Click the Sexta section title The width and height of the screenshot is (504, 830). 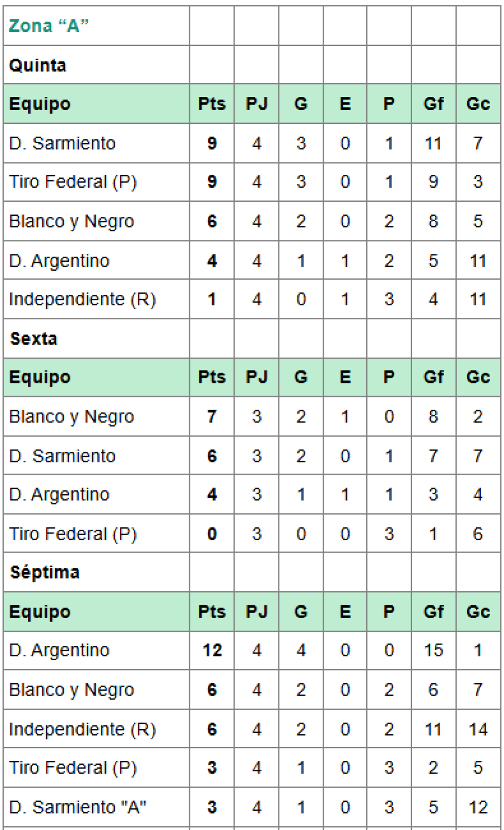coord(34,339)
